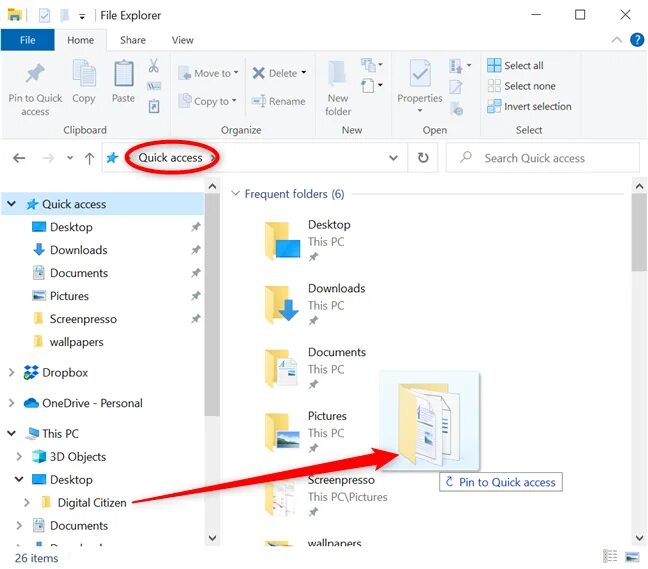
Task: Click the content pane scrollbar up arrow
Action: tap(639, 186)
